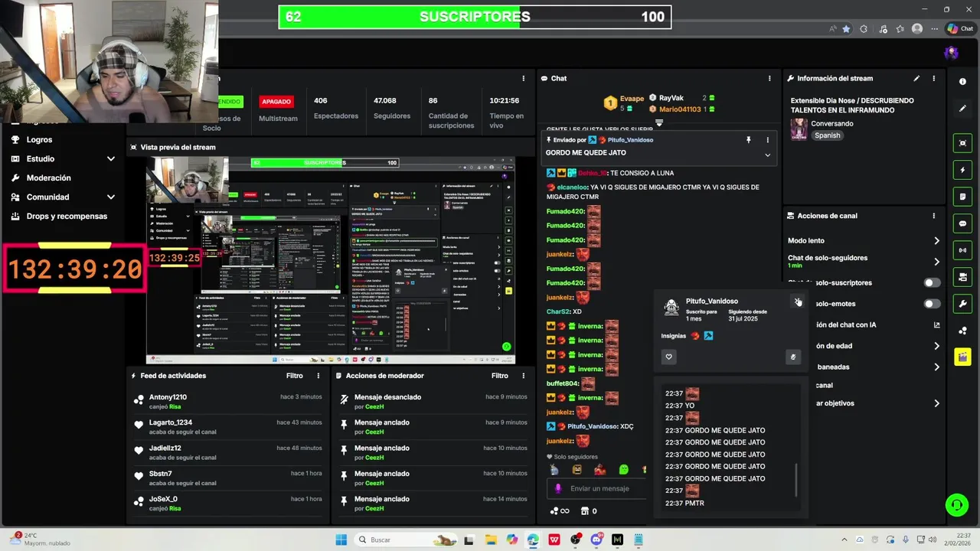The width and height of the screenshot is (980, 551).
Task: Open Acciones de moderador three-dot menu
Action: click(524, 376)
